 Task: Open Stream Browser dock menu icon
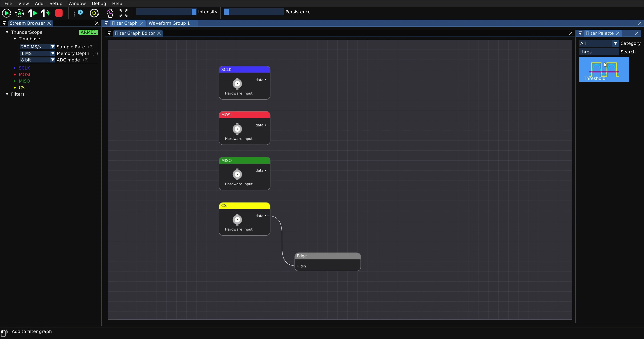click(x=4, y=23)
